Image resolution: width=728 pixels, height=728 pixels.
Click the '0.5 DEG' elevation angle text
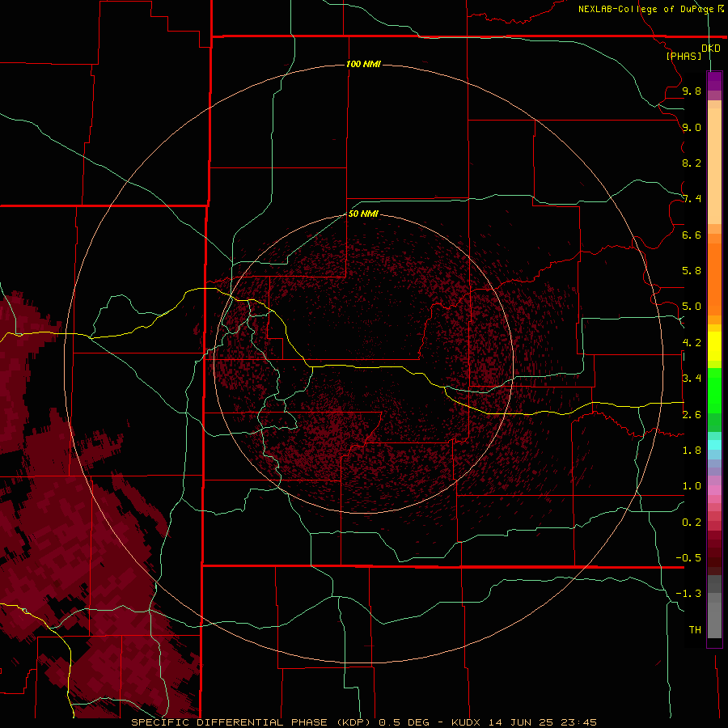coord(404,722)
